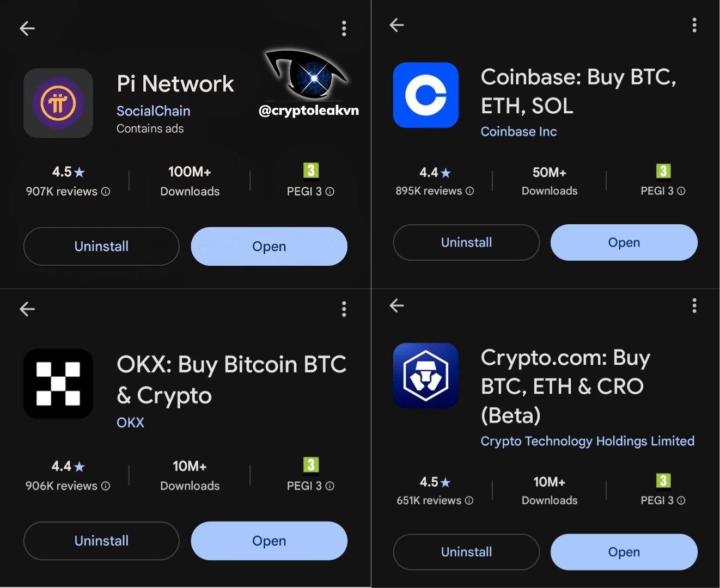Open the SocialChain developer link
Viewport: 720px width, 588px height.
point(153,111)
